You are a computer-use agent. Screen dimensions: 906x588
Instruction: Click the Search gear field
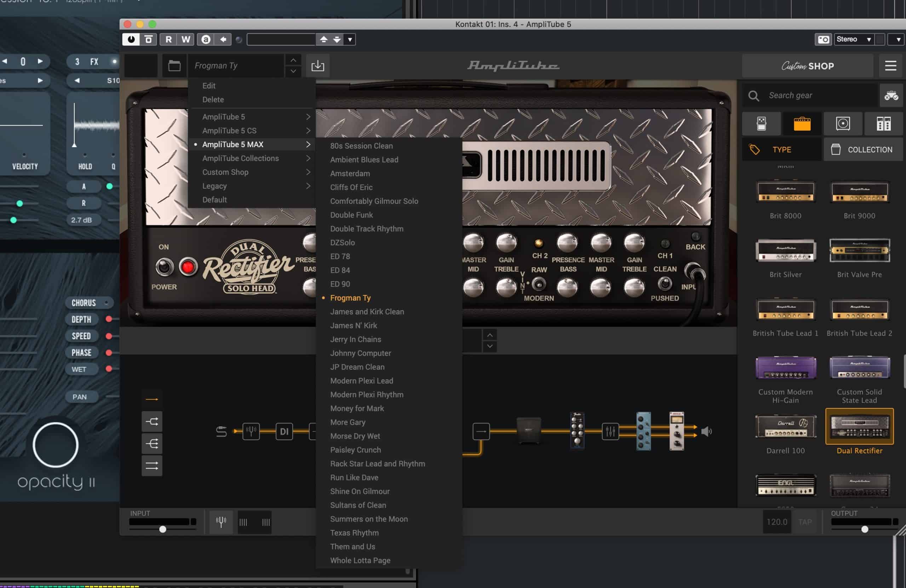(809, 95)
